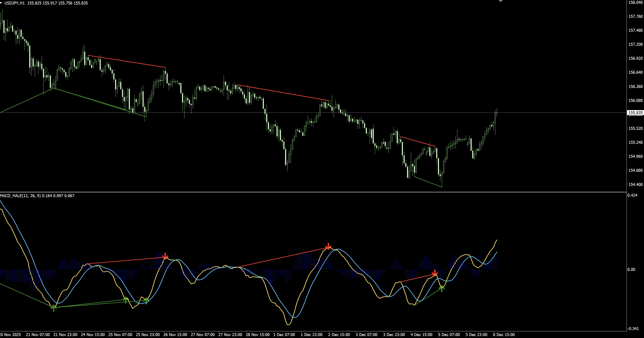Click the rightmost green up arrow on MACD
The image size is (644, 338).
click(x=442, y=288)
